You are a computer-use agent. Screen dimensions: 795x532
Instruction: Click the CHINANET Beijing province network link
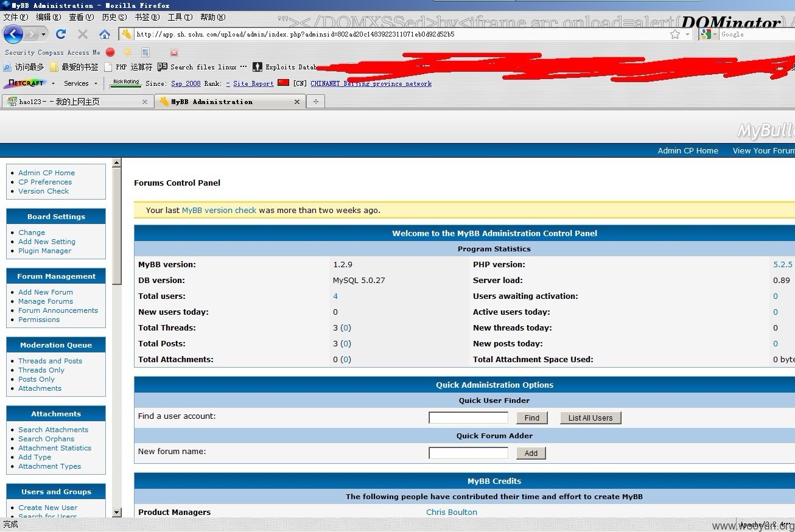coord(371,83)
